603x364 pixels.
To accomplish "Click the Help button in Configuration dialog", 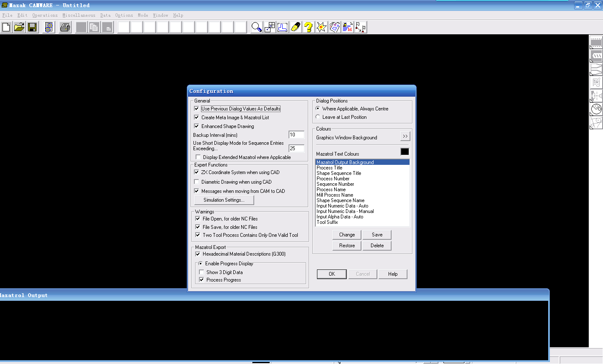I will pos(393,274).
